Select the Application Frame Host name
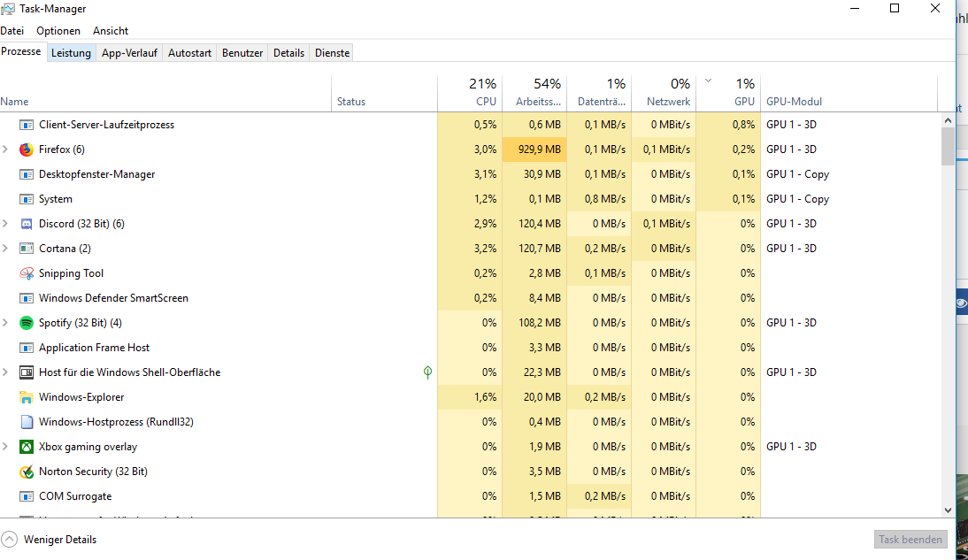The width and height of the screenshot is (968, 560). point(95,348)
